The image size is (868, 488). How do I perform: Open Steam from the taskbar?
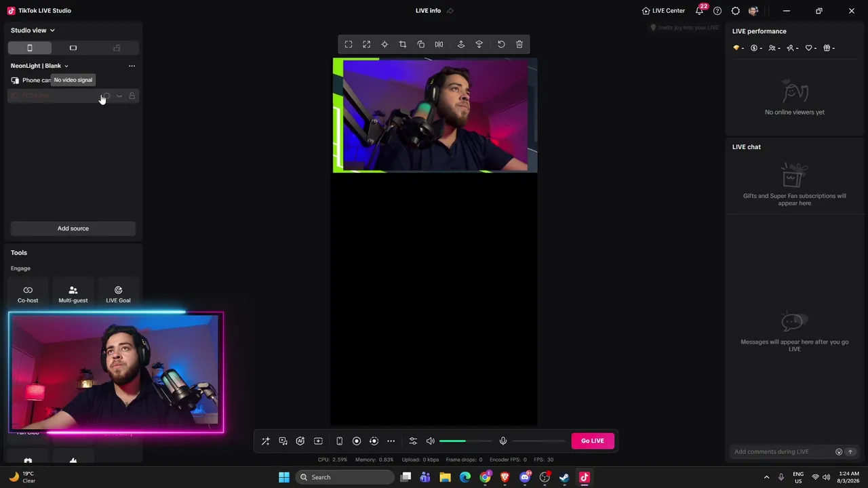coord(564,477)
